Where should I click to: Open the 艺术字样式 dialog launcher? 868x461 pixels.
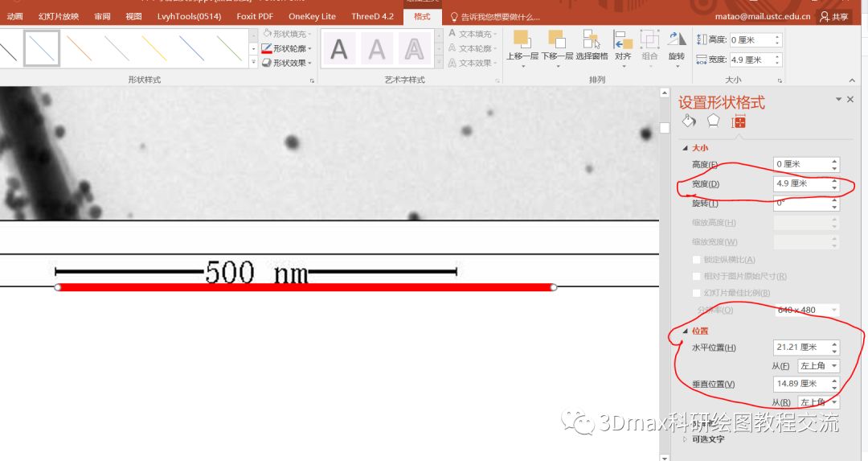point(497,80)
